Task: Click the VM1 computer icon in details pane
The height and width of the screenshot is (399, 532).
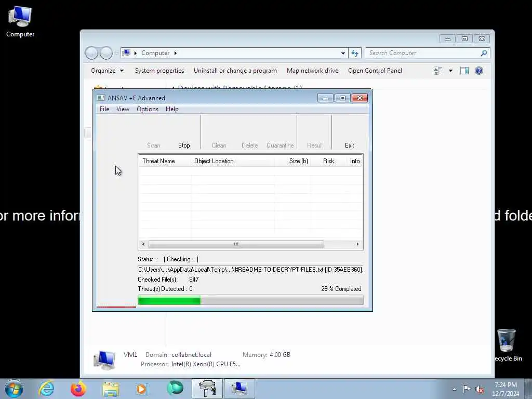Action: click(104, 361)
